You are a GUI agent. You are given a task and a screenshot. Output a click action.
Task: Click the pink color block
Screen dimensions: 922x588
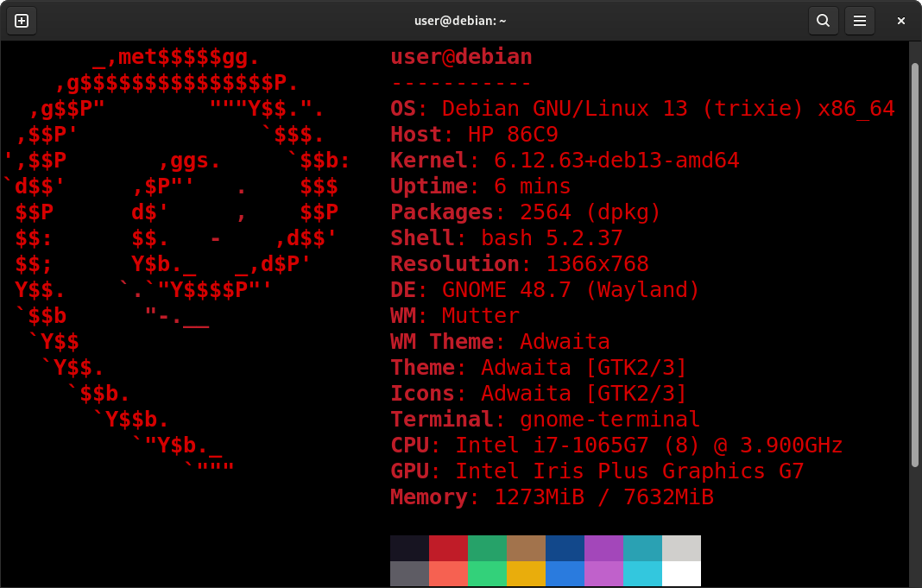coord(603,573)
